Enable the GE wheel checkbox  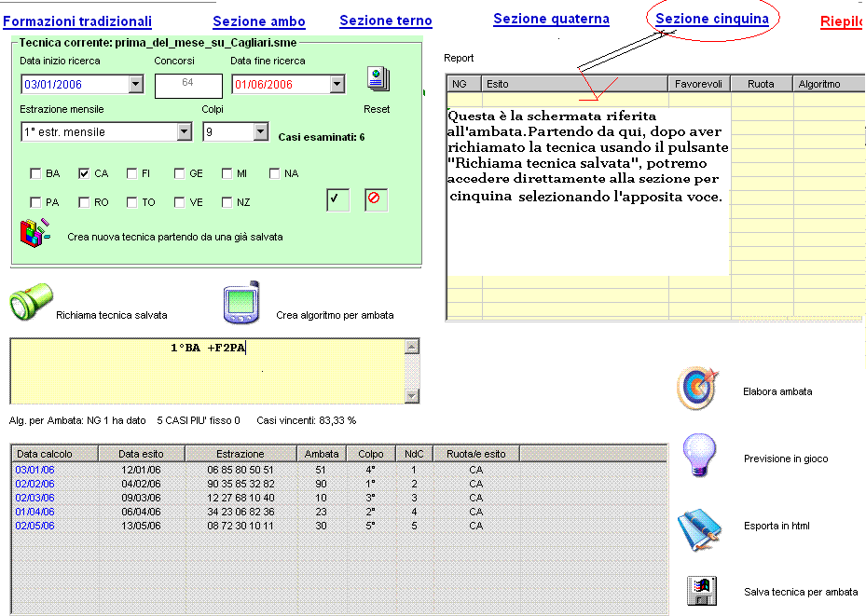point(179,174)
